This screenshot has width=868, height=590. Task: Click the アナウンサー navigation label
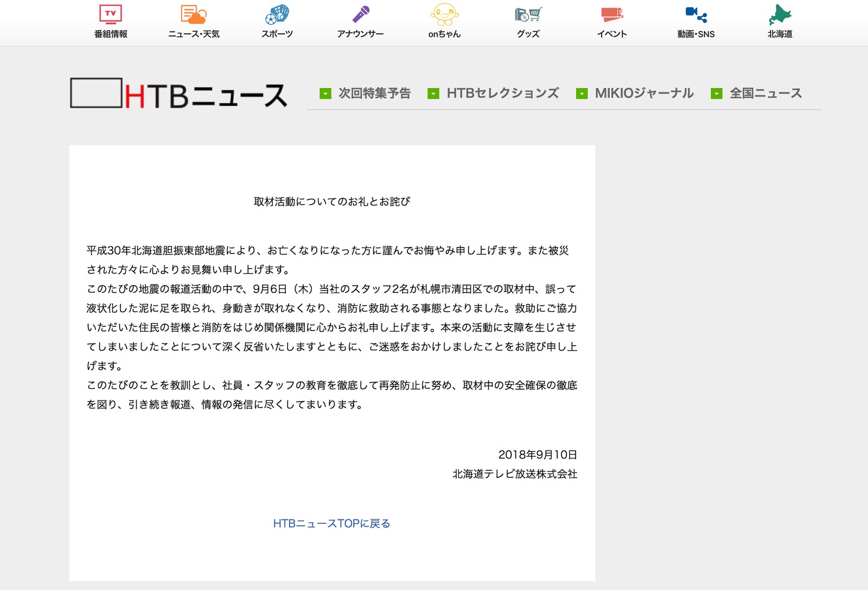pyautogui.click(x=361, y=34)
